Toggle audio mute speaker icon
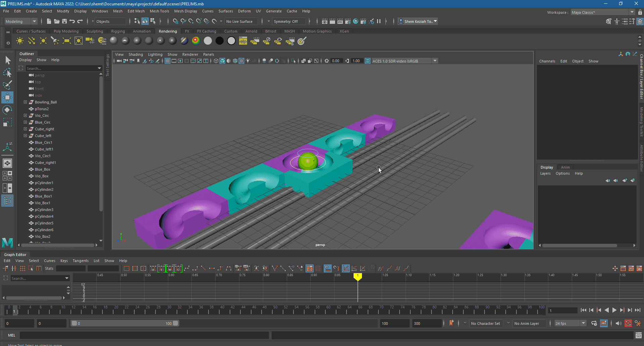 (618, 323)
